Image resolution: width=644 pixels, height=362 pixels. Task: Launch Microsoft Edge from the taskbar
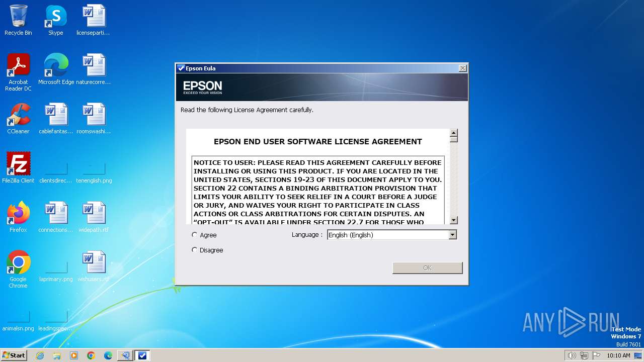pos(108,355)
